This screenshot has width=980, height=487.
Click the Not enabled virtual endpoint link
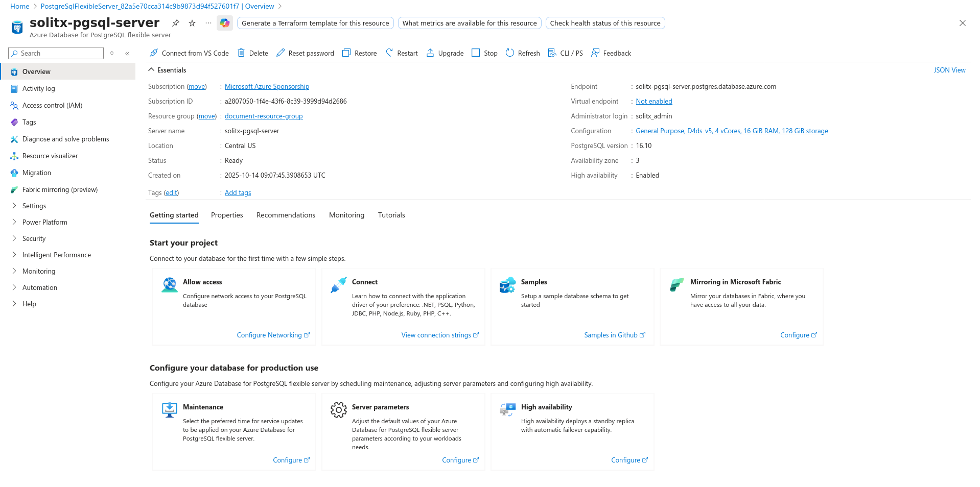click(x=654, y=101)
